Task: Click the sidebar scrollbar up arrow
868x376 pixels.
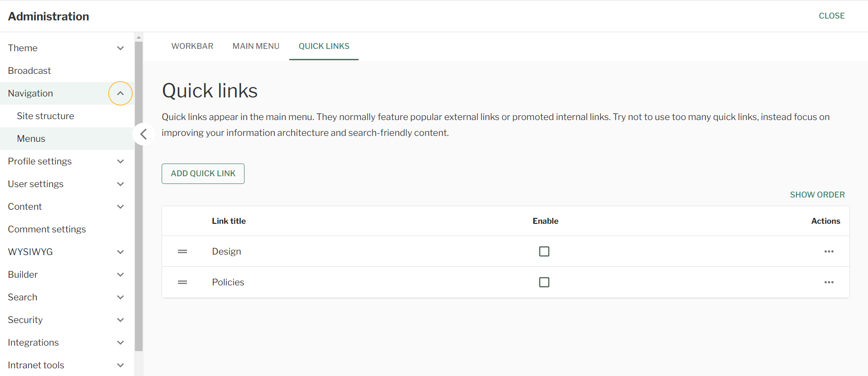Action: pos(139,37)
